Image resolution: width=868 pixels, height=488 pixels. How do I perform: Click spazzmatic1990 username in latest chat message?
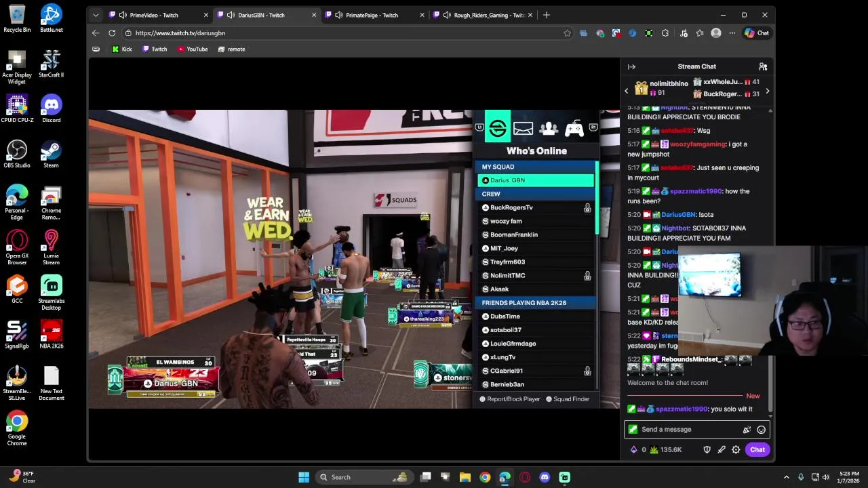682,409
